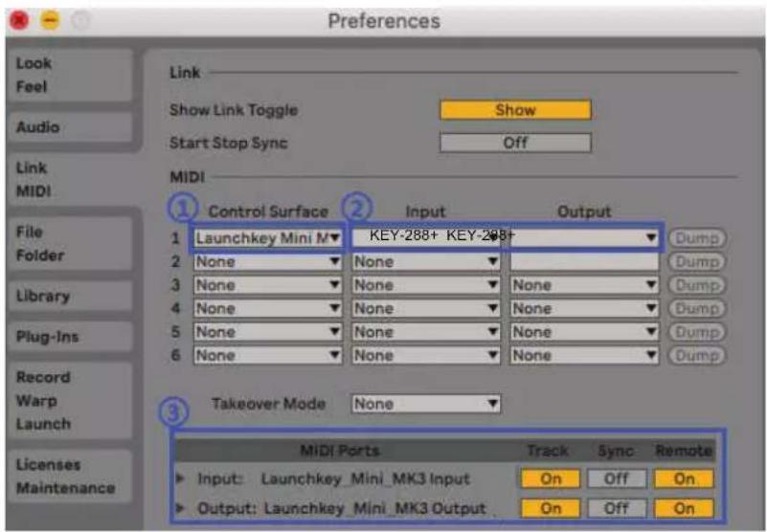Toggle Sync for Launchkey_Mini_MK3 Output
Image resolution: width=767 pixels, height=532 pixels.
pos(617,508)
